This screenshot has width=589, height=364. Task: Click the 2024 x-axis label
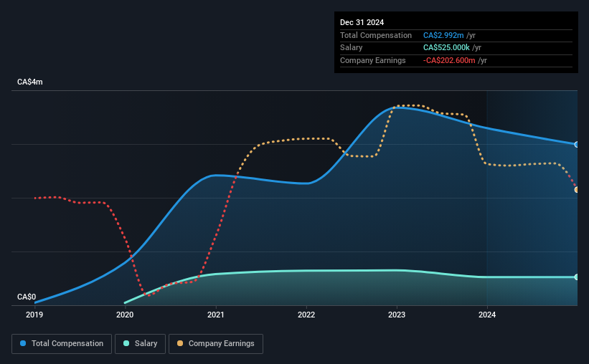[x=487, y=315]
